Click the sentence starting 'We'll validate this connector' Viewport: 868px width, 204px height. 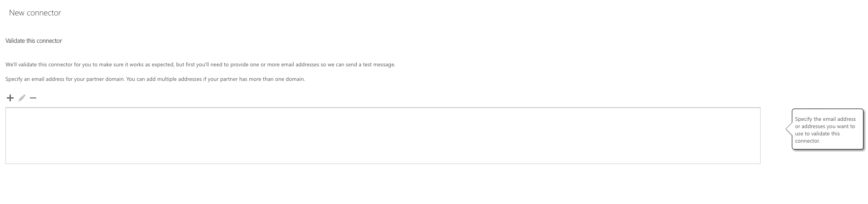pyautogui.click(x=200, y=65)
